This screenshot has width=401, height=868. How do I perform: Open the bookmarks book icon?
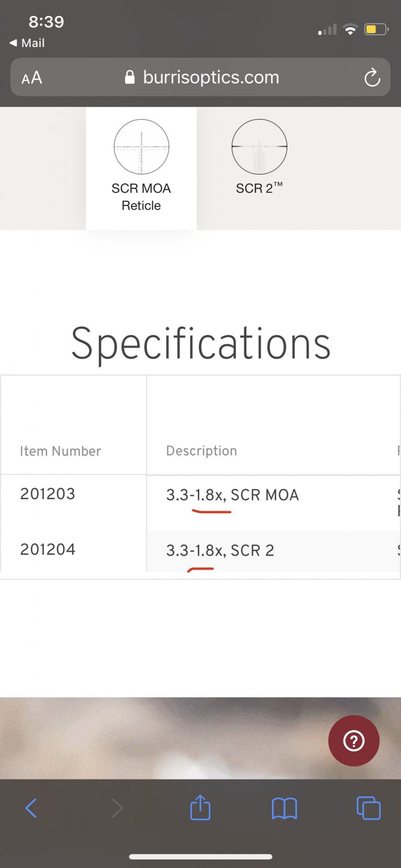284,808
